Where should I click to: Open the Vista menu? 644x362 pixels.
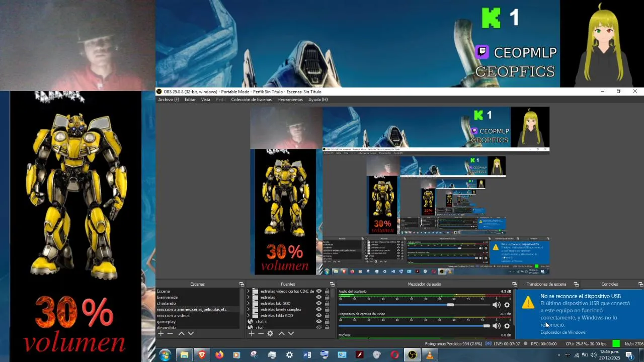click(206, 100)
